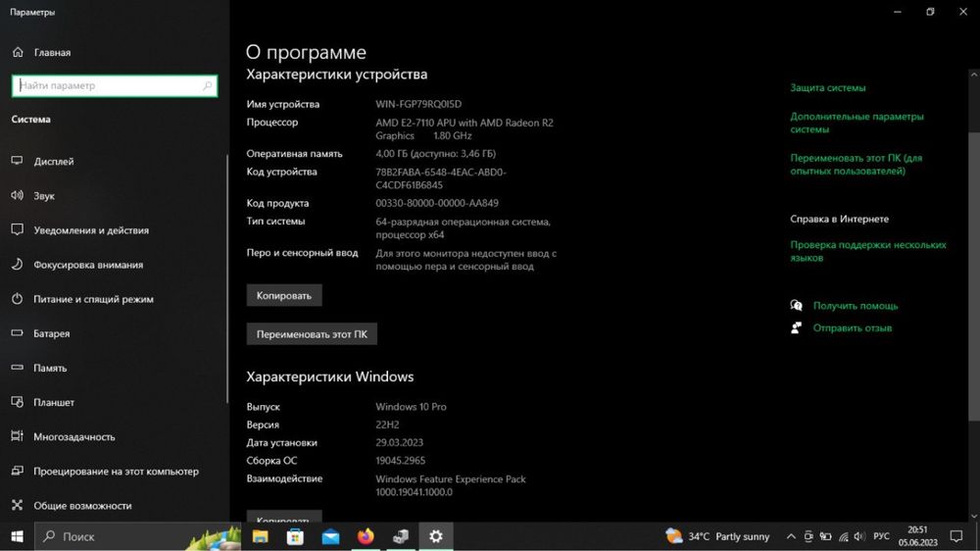Open the clock showing 20:51
980x551 pixels.
(918, 536)
